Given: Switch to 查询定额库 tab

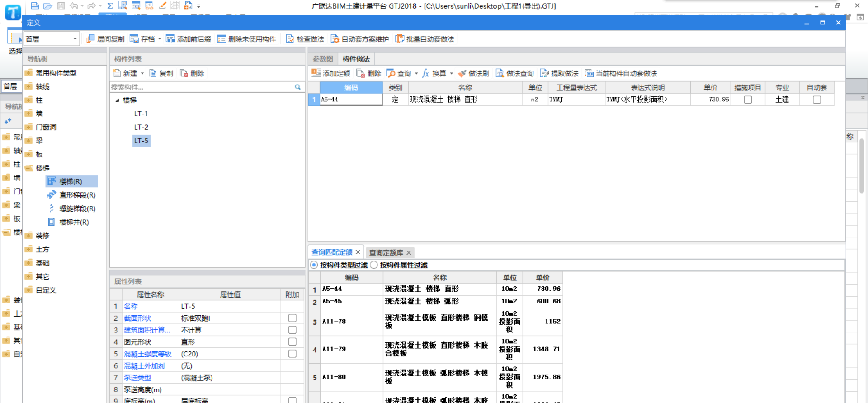Looking at the screenshot, I should point(386,252).
